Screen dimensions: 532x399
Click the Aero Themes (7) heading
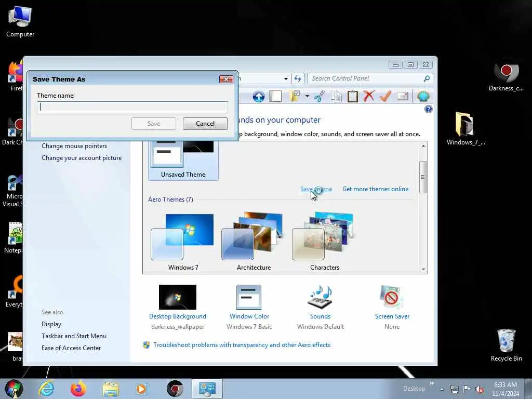point(170,199)
